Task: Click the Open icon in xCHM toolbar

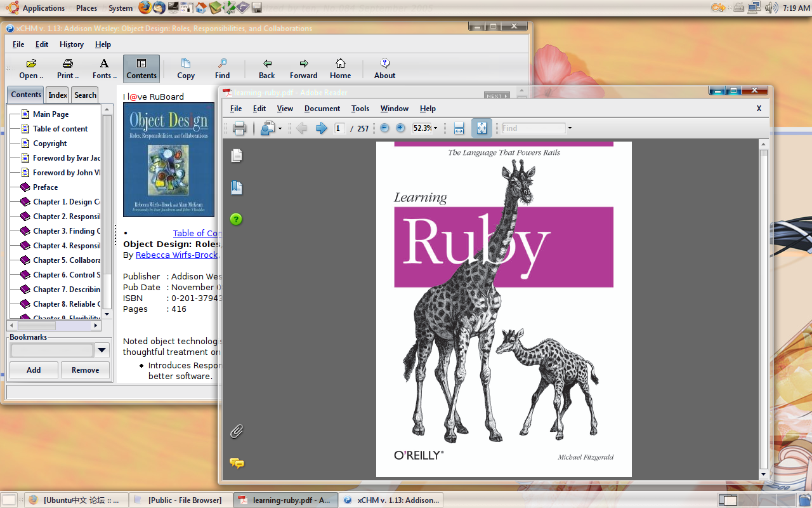Action: (31, 69)
